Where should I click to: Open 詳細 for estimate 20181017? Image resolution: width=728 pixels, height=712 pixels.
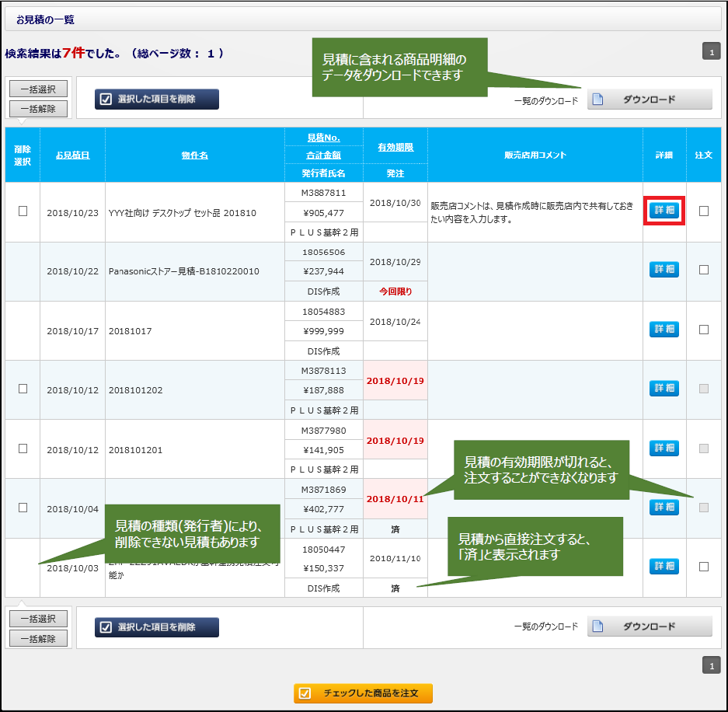click(664, 330)
